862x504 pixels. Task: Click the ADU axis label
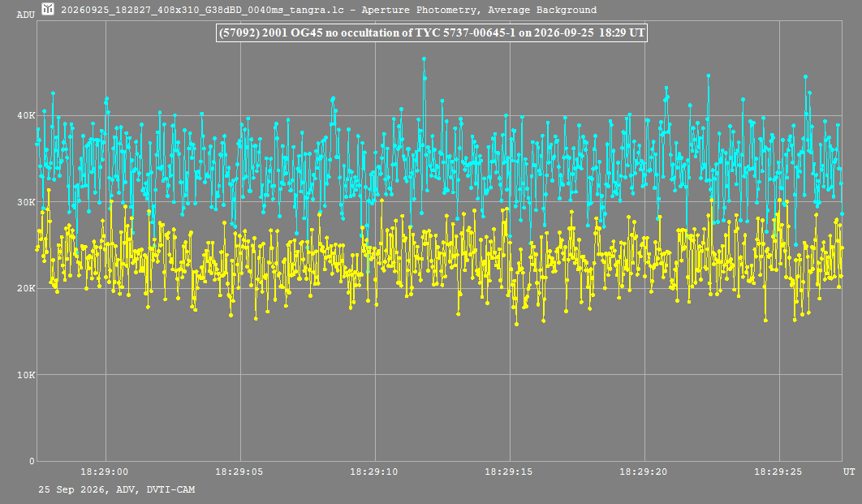25,15
